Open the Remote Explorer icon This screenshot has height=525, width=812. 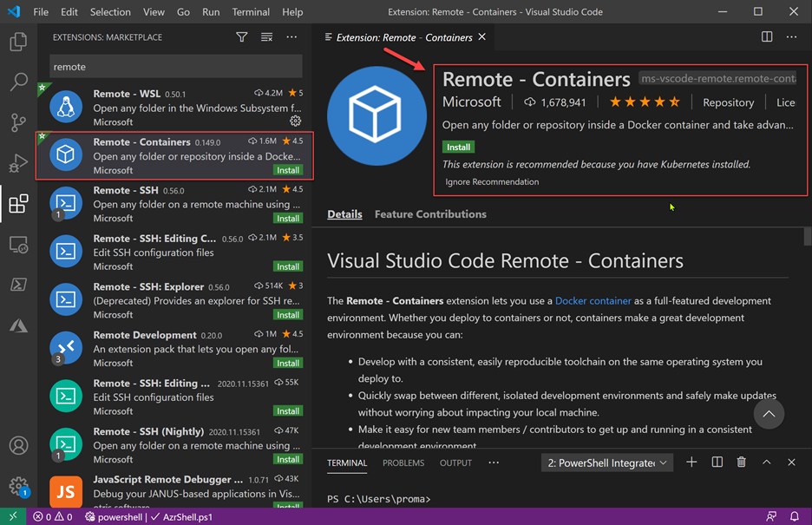click(18, 245)
